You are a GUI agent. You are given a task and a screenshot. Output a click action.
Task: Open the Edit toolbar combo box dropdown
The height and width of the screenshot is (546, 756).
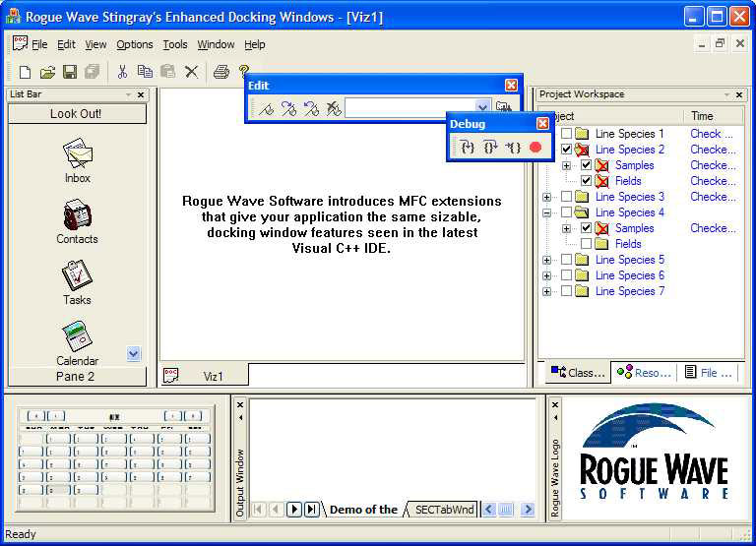point(482,107)
